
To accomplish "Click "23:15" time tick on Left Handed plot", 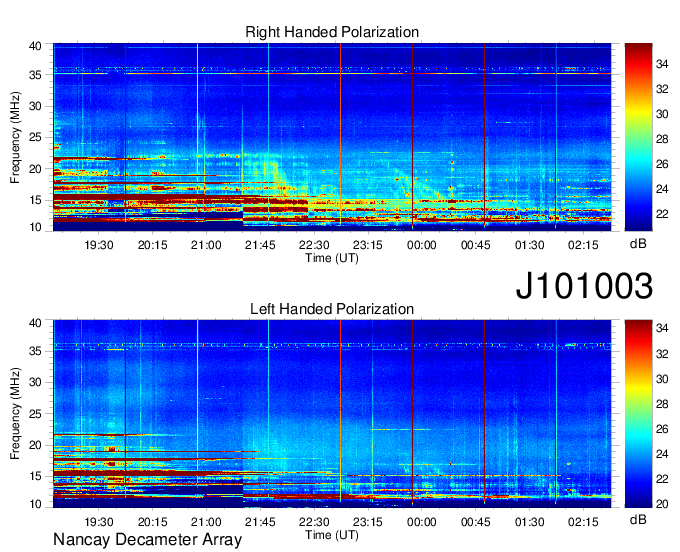I will tap(368, 522).
